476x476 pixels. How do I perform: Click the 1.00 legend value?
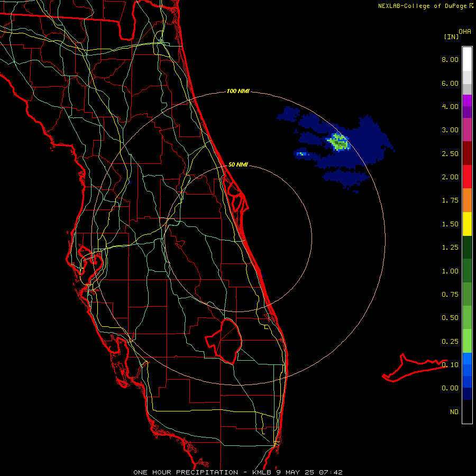point(450,271)
